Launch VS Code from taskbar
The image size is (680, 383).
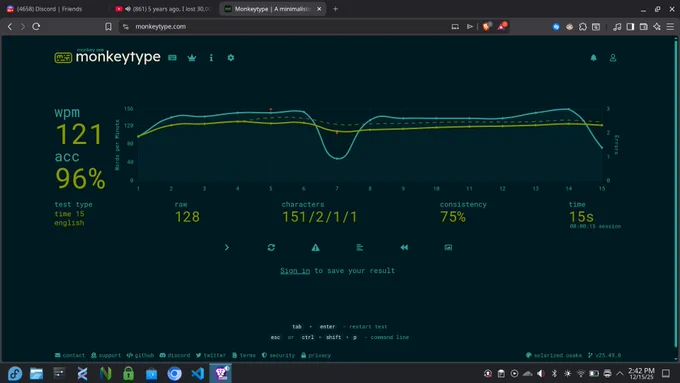click(x=197, y=373)
